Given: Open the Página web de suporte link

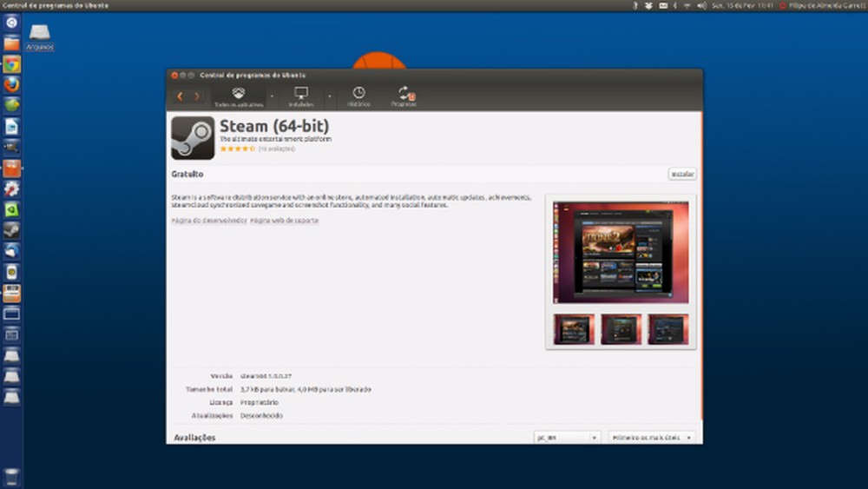Looking at the screenshot, I should click(285, 221).
